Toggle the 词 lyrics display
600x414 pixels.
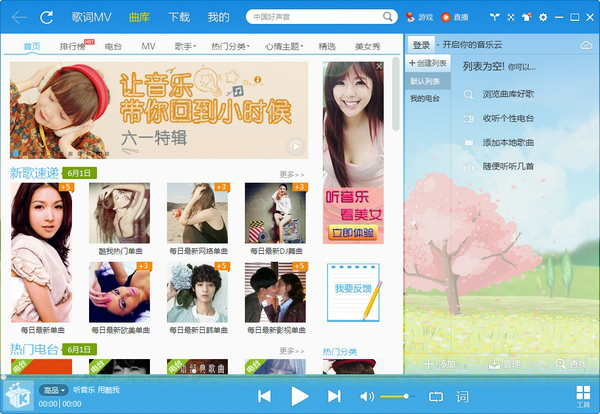click(x=462, y=396)
